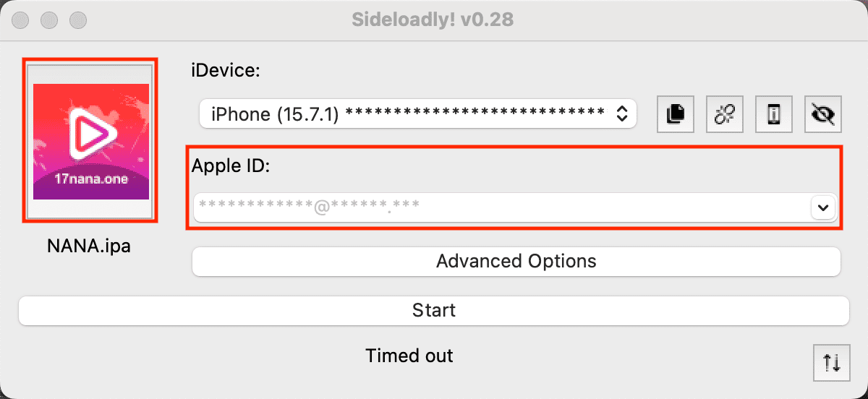Click the Sideloadly! v0.28 title bar
Image resolution: width=868 pixels, height=399 pixels.
point(433,20)
